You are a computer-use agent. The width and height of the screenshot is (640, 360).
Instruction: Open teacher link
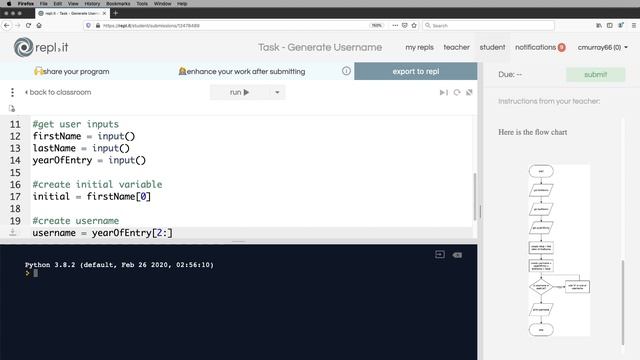tap(456, 47)
